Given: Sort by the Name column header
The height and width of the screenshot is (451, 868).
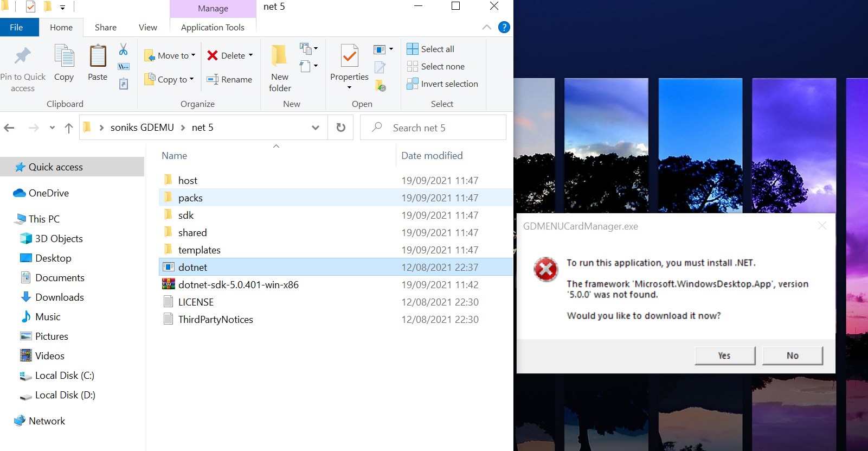Looking at the screenshot, I should [x=277, y=156].
